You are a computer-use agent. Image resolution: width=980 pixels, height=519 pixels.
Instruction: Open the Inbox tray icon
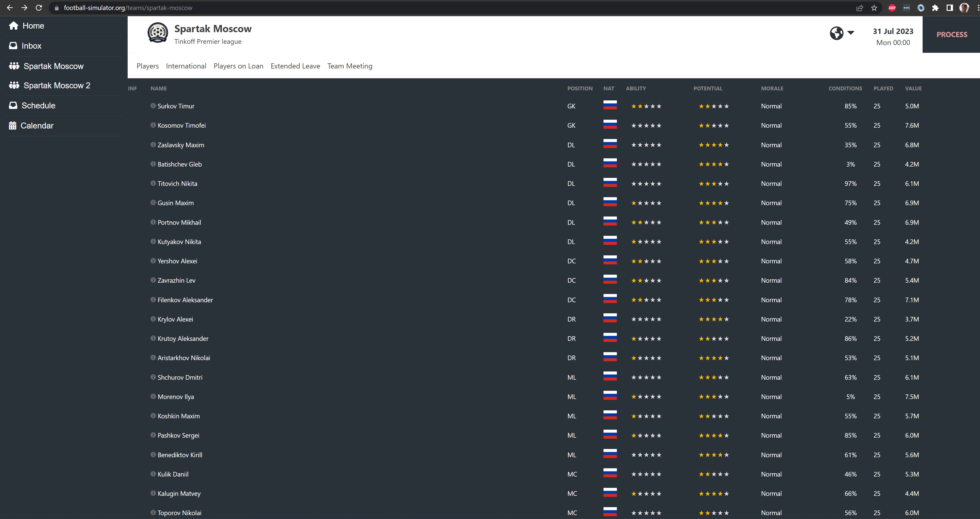[x=13, y=46]
